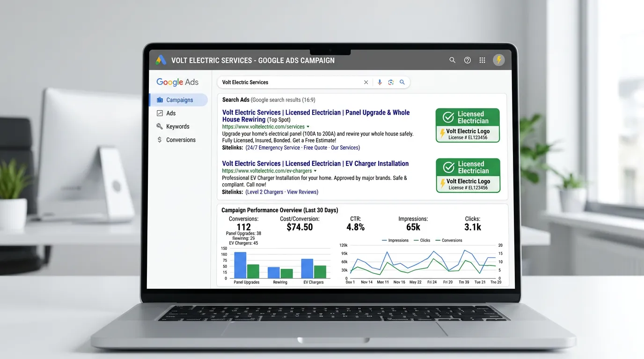The image size is (644, 359).
Task: Submit search with blue magnifier icon
Action: [402, 82]
